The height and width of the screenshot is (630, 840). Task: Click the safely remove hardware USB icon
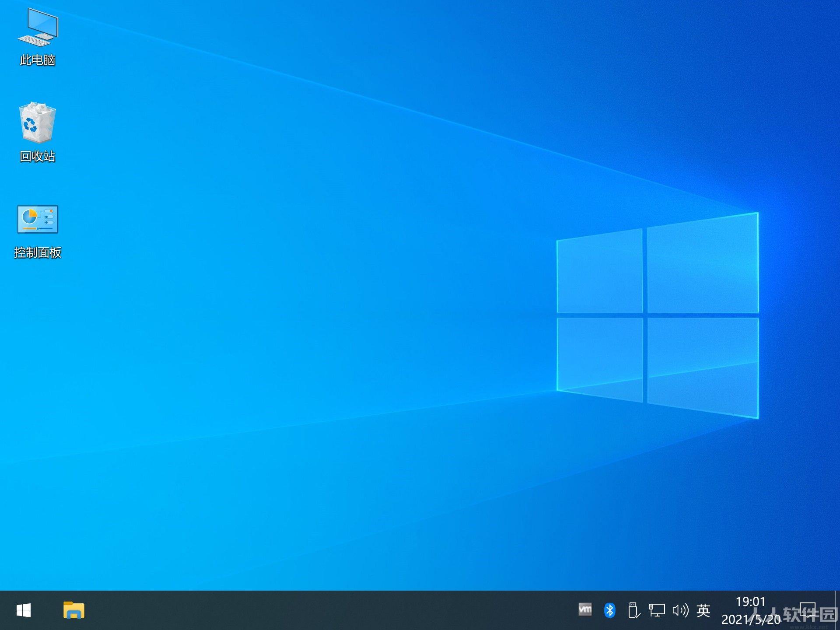633,610
